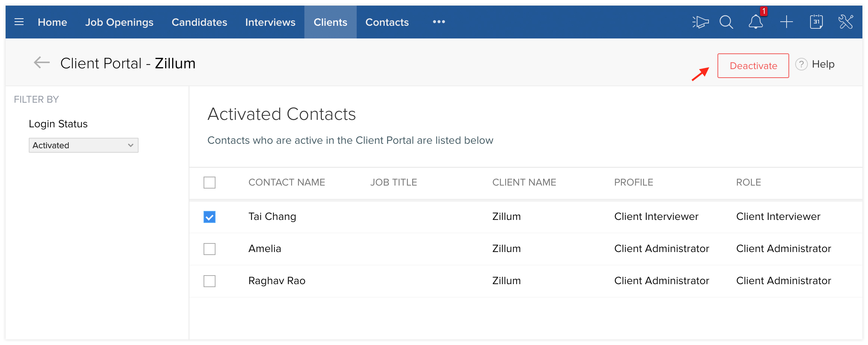Click the Help question mark icon
The width and height of the screenshot is (868, 345).
click(x=801, y=65)
